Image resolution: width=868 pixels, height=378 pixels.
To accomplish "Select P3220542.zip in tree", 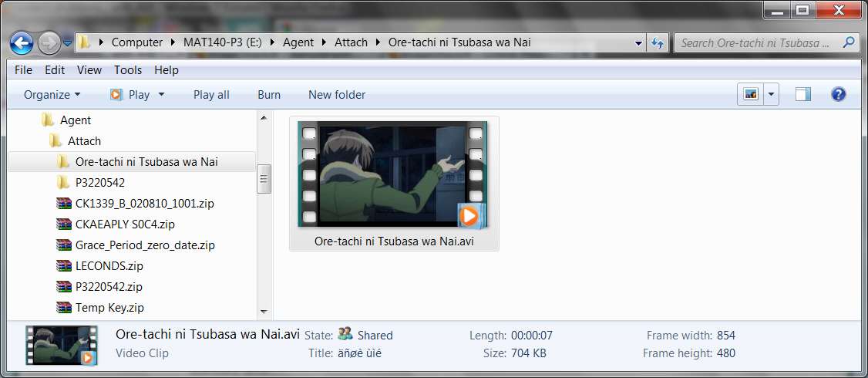I will (x=109, y=287).
